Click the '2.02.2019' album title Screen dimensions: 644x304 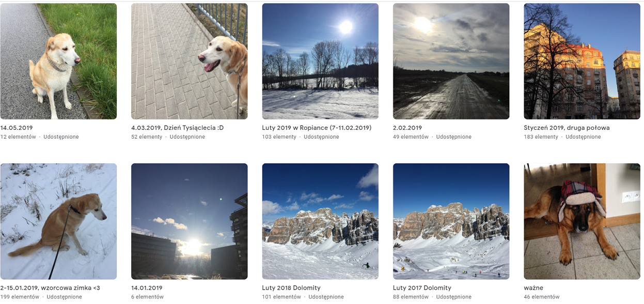click(407, 128)
